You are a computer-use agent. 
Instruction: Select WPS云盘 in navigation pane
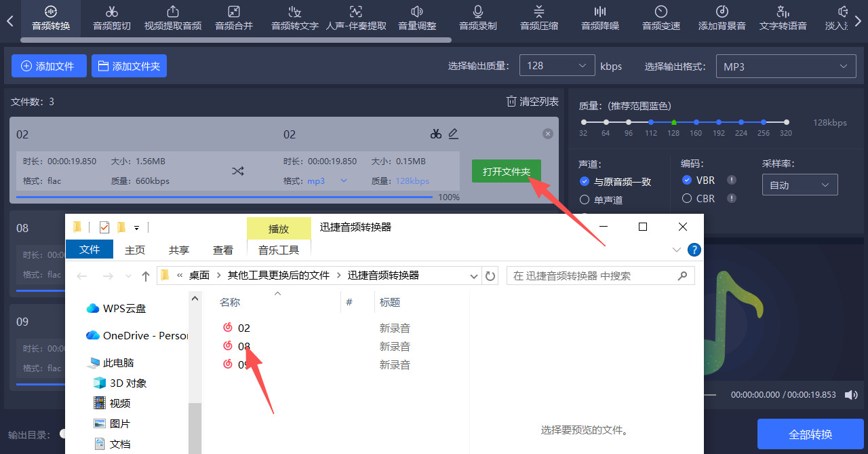coord(116,308)
